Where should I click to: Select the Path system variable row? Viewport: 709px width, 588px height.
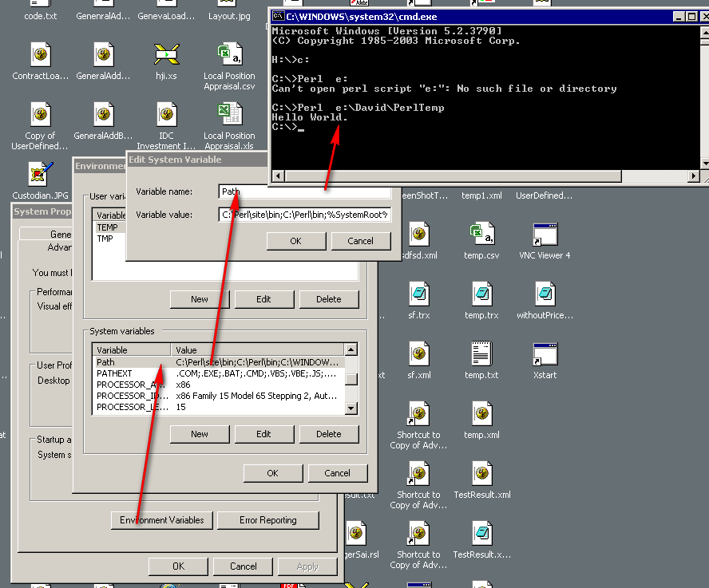coord(219,362)
